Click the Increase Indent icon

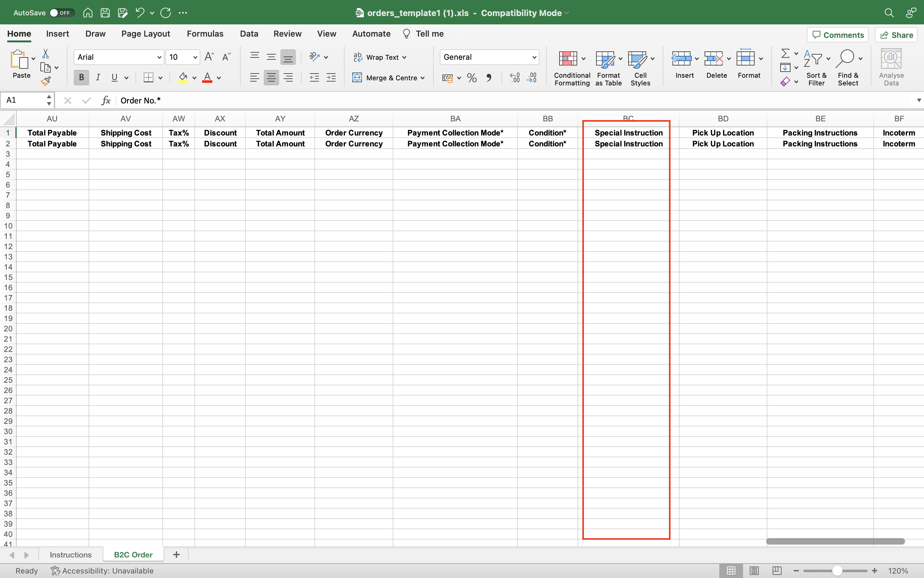(x=331, y=78)
